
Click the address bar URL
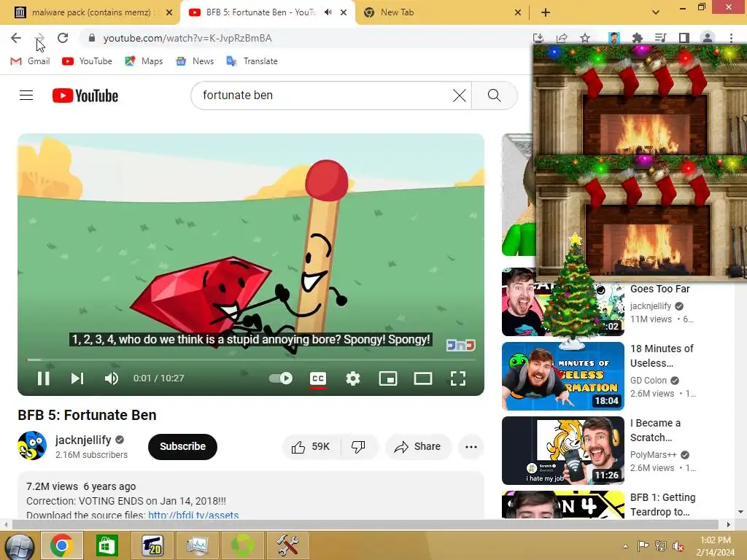pyautogui.click(x=187, y=38)
